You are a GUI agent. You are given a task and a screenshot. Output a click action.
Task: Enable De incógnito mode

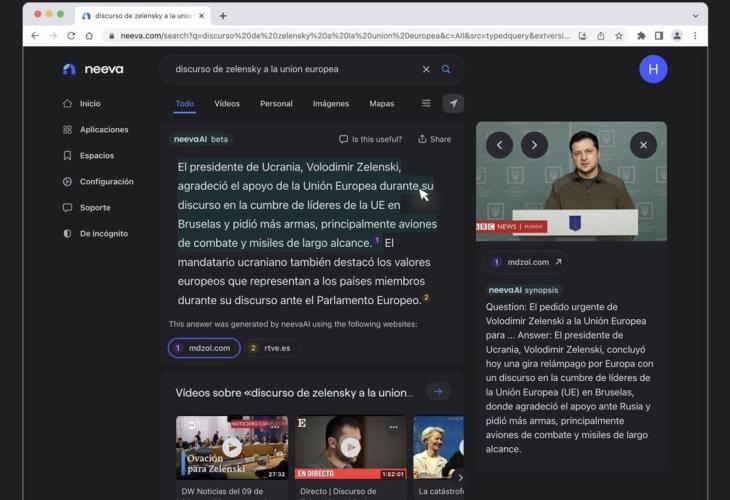tap(103, 234)
